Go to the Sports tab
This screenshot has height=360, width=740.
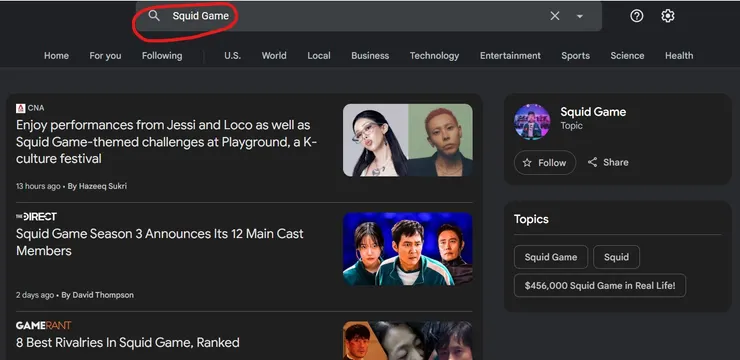pyautogui.click(x=575, y=56)
